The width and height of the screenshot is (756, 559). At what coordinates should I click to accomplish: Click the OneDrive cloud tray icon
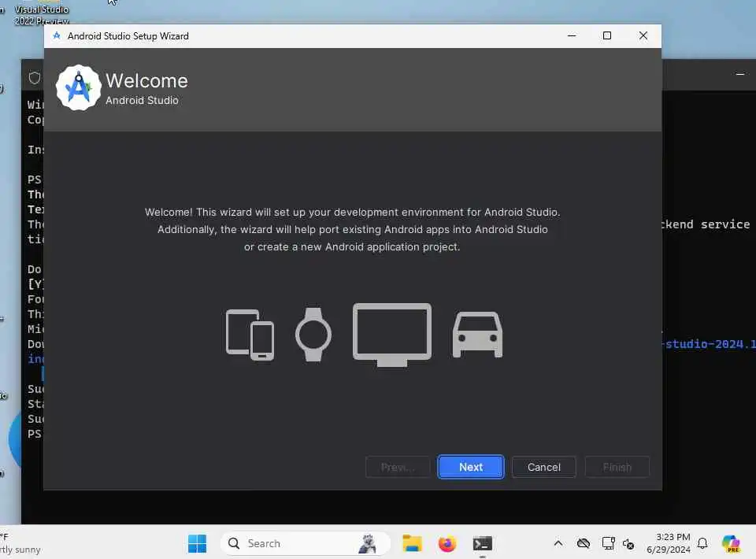point(584,543)
